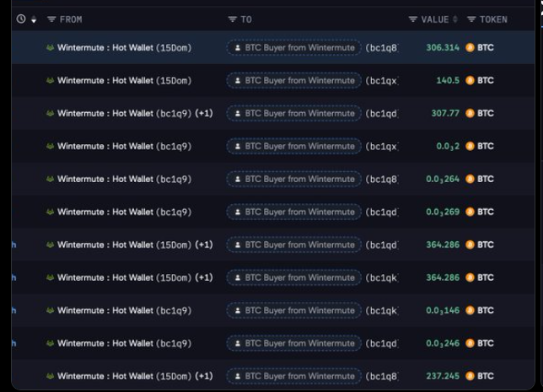Click person icon in the 0.0₃264 row's buyer tag
Screen dimensions: 543x392
point(238,180)
